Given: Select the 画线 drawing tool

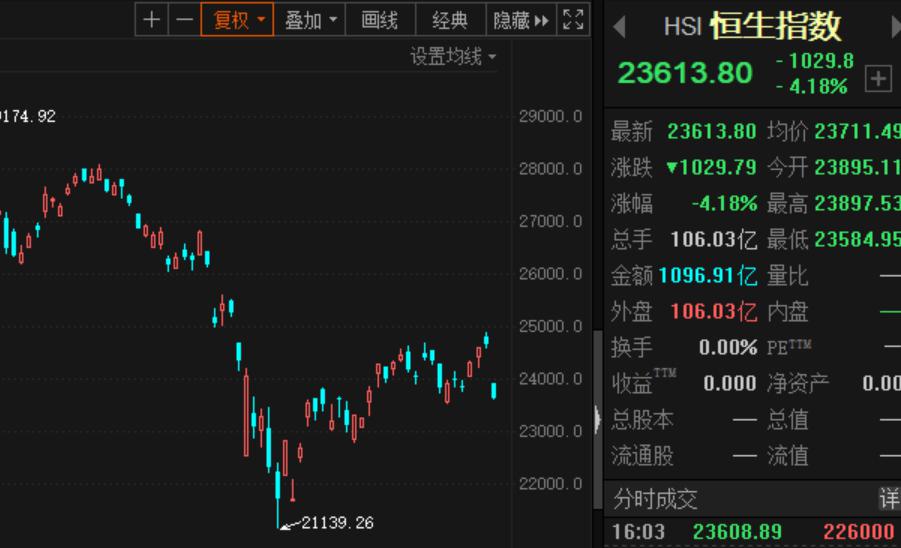Looking at the screenshot, I should tap(379, 20).
